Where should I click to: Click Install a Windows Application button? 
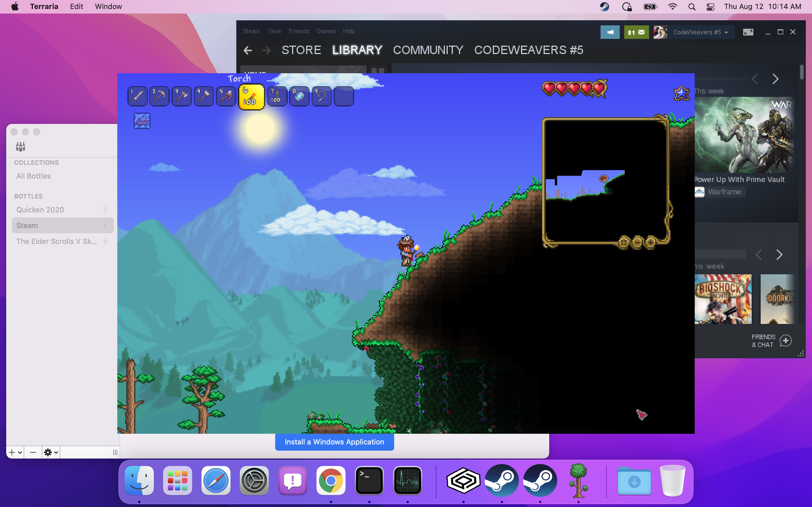coord(334,442)
